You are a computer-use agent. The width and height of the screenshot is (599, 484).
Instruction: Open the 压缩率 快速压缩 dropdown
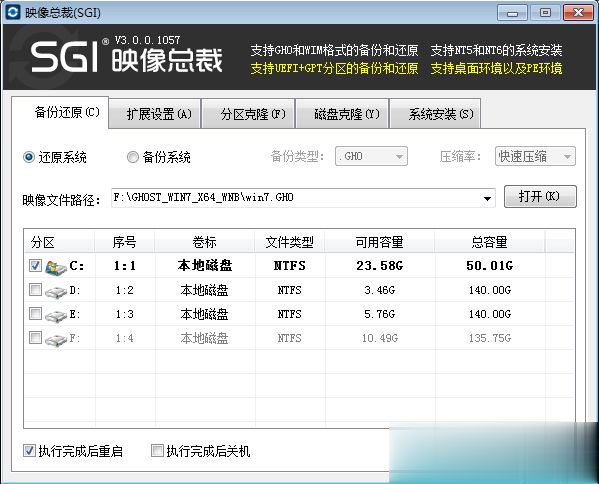[x=535, y=156]
